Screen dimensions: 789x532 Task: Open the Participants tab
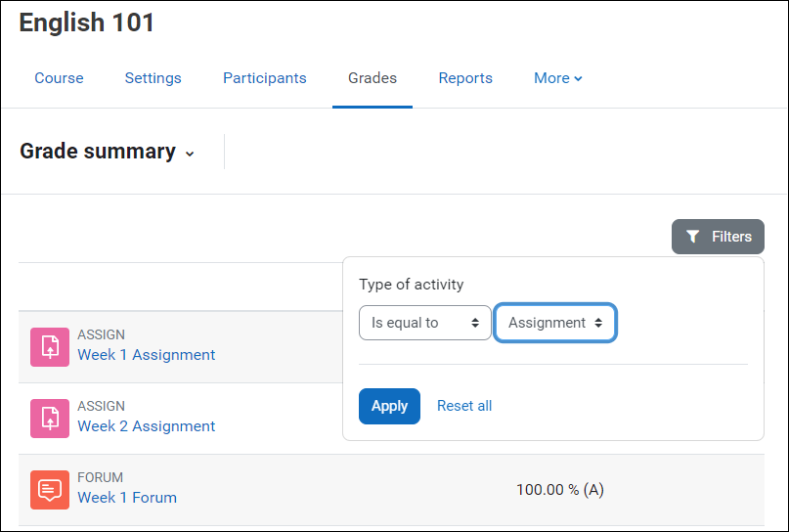[265, 78]
